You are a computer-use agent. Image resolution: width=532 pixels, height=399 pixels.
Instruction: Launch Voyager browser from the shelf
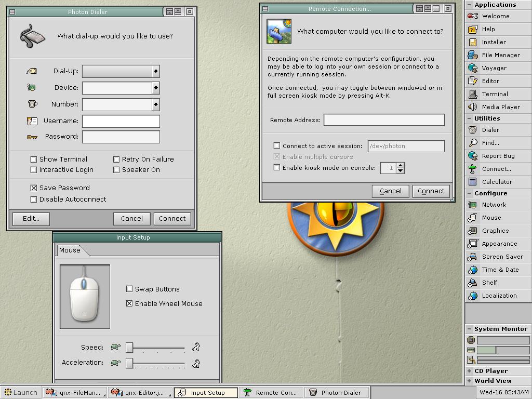473,68
